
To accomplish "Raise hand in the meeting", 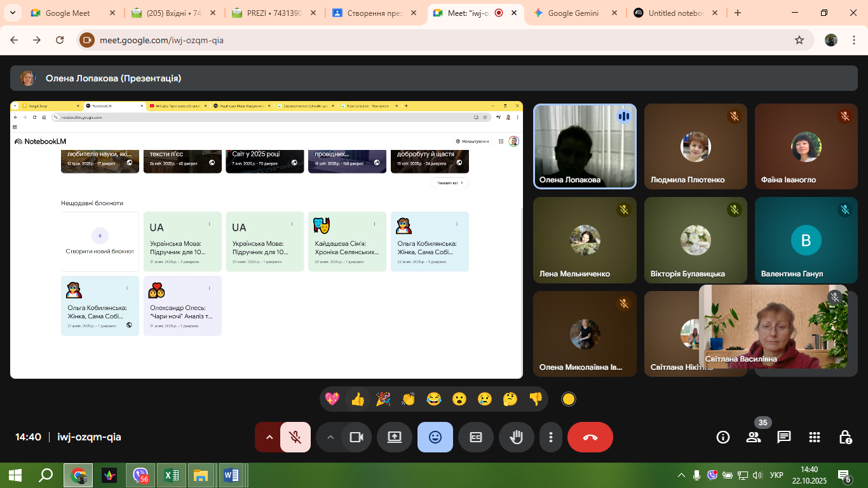I will (516, 437).
